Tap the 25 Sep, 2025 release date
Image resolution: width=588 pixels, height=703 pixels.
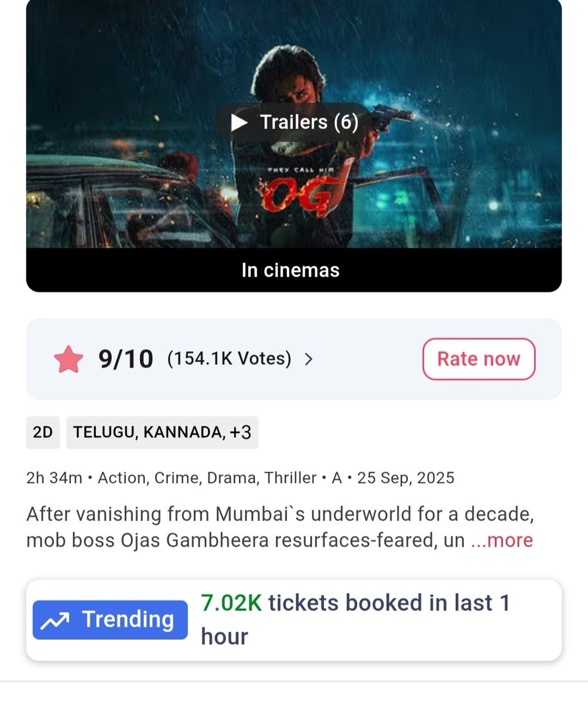coord(406,478)
